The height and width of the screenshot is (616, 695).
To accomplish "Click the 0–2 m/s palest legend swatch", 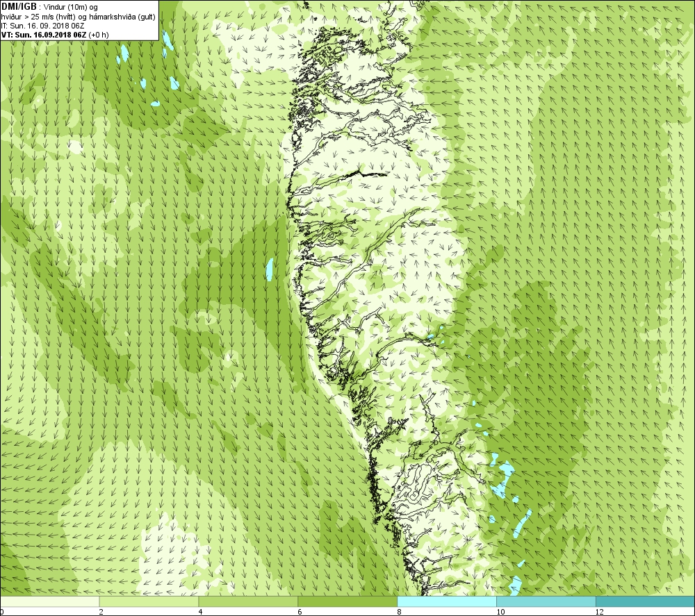I will click(x=49, y=601).
